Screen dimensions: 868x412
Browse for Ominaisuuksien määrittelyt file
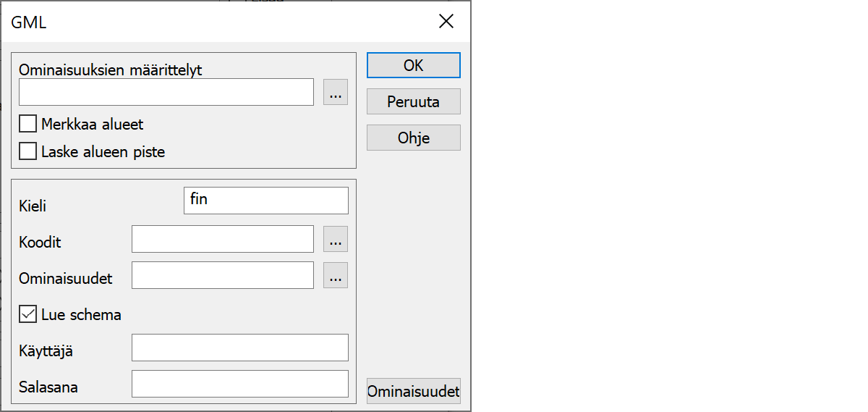(335, 93)
